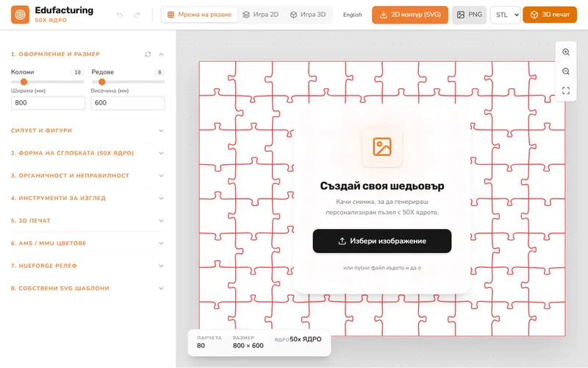This screenshot has height=368, width=588.
Task: Expand Форма на сглобката (50X ядро)
Action: [87, 153]
